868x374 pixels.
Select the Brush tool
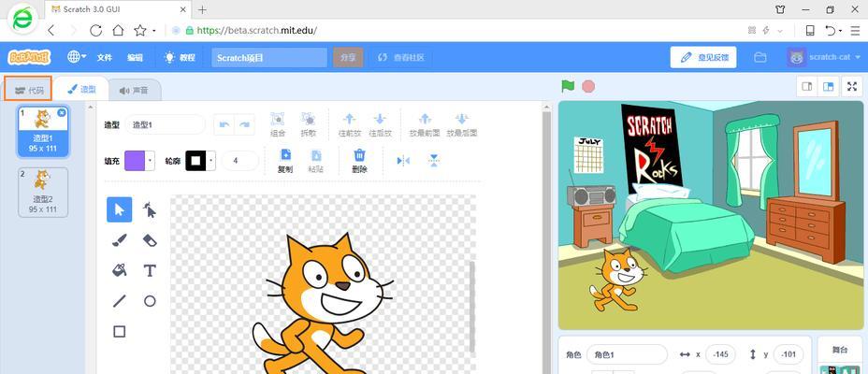click(119, 240)
